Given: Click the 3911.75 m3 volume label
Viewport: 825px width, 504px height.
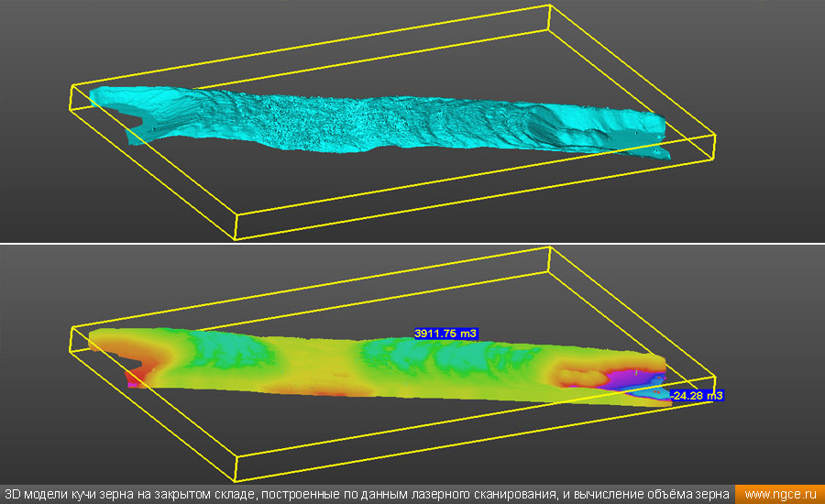Looking at the screenshot, I should [445, 333].
